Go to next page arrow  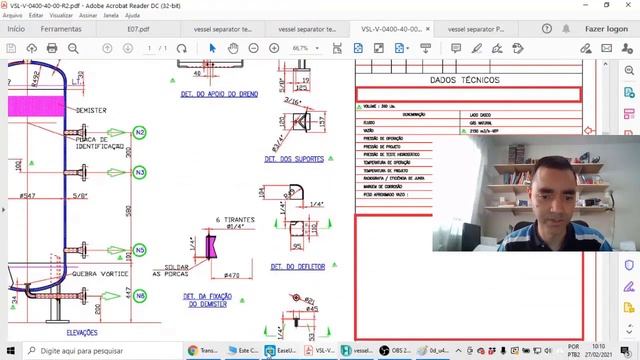click(128, 48)
